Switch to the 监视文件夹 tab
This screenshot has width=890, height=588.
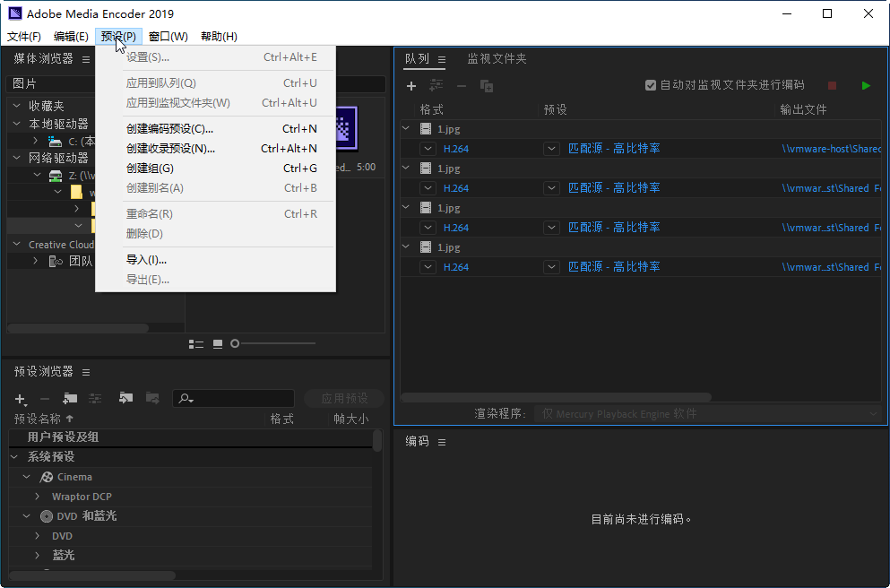tap(497, 58)
